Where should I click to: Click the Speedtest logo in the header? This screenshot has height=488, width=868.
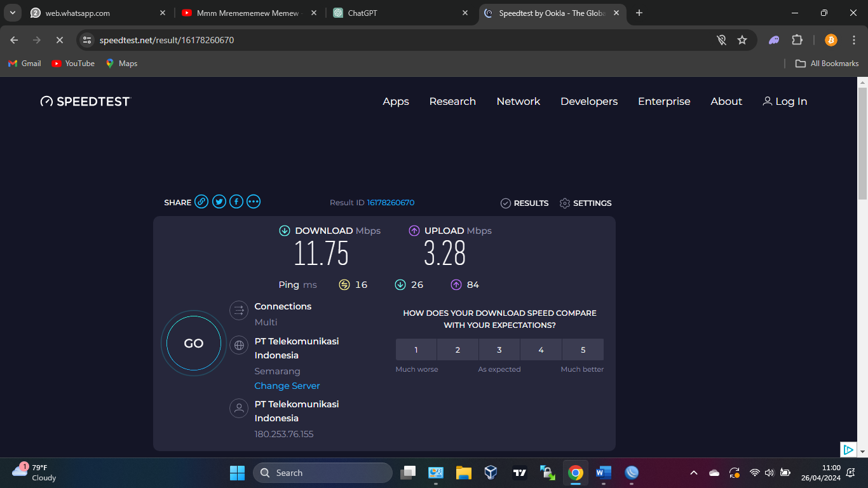[x=85, y=102]
